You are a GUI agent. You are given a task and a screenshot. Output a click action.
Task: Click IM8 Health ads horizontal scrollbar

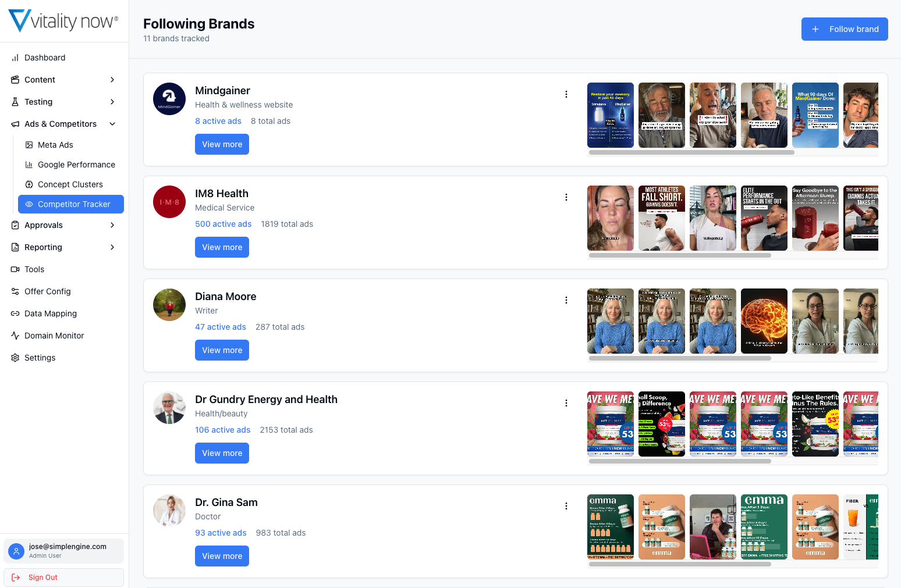click(680, 255)
